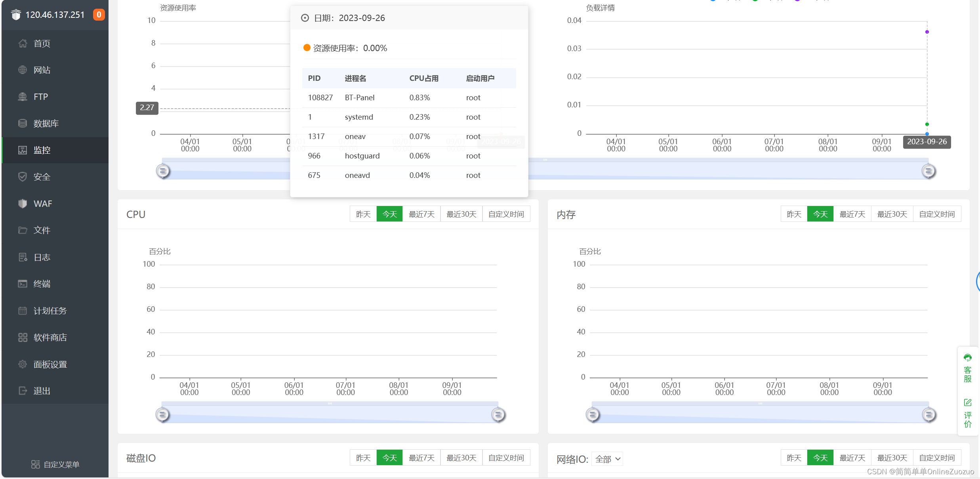Click left zoom handle of CPU chart
The height and width of the screenshot is (479, 980).
pyautogui.click(x=162, y=415)
